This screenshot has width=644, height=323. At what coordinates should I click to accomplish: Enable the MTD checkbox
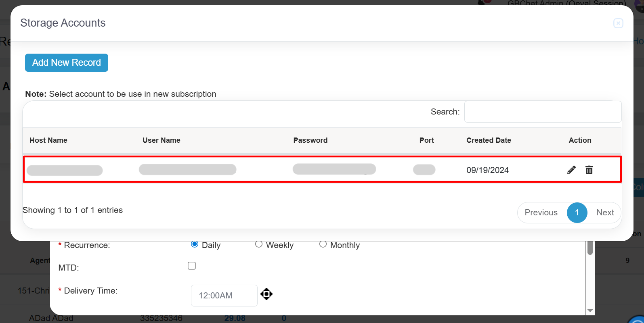(x=192, y=266)
